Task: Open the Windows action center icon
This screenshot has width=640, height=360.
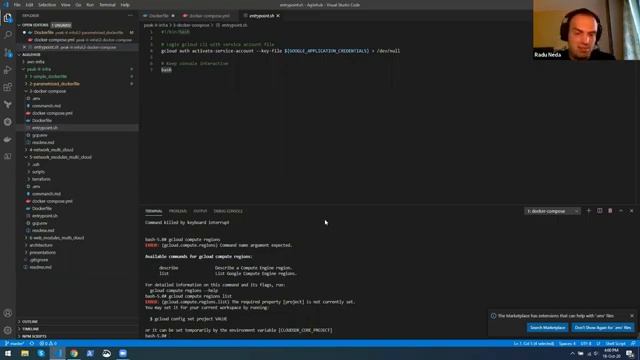Action: (x=630, y=353)
